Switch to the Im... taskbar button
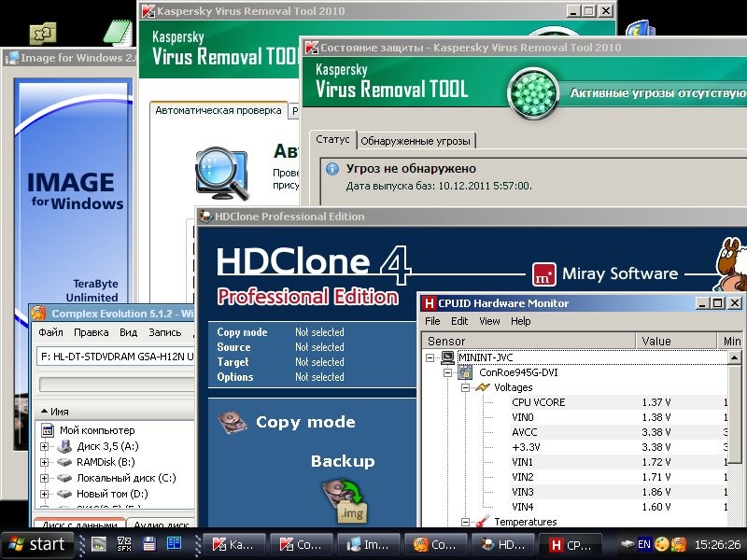This screenshot has width=747, height=560. tap(369, 544)
